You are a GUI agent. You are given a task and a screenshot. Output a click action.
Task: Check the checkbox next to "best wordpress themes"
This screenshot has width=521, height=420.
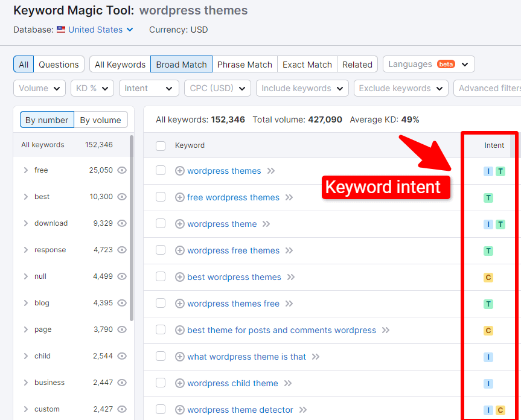[x=160, y=277]
